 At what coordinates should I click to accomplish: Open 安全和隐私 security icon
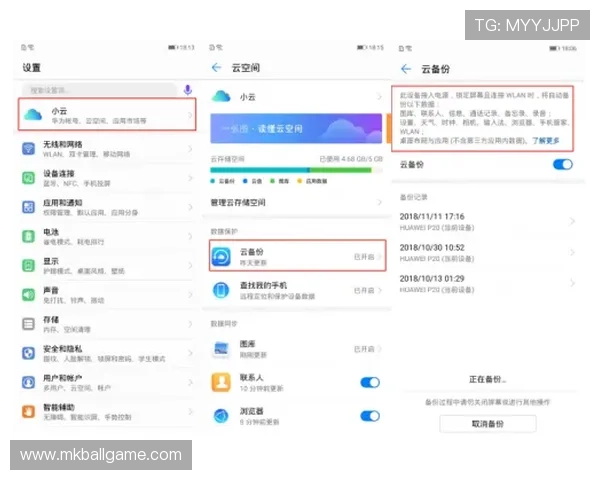point(28,353)
